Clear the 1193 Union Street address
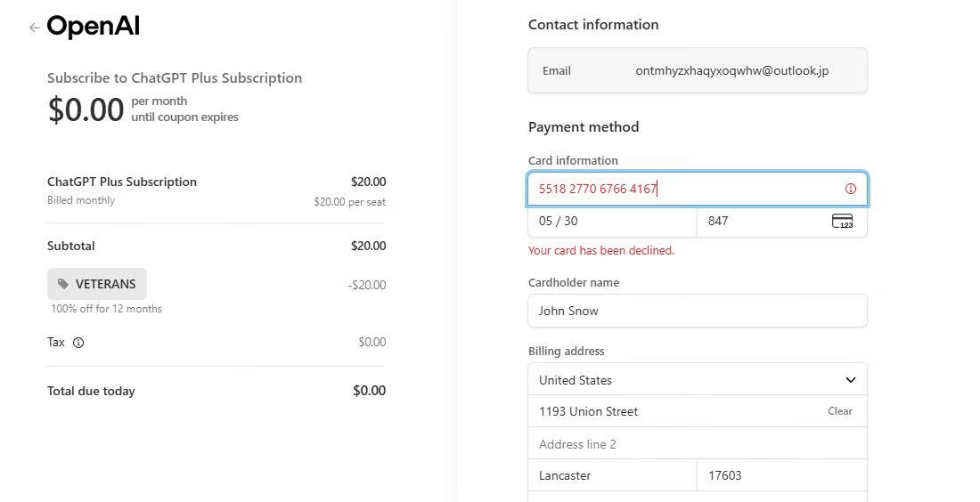The image size is (980, 502). 839,411
